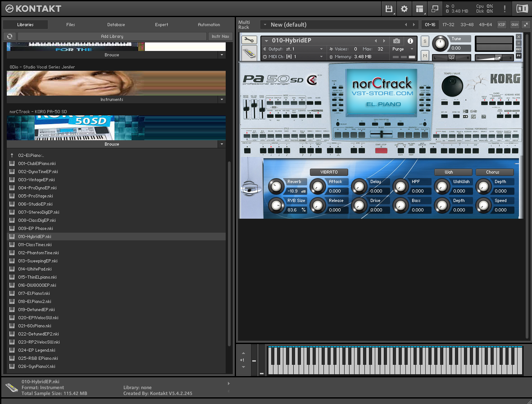Click the NI logo in header
Screen dimensions: 532x404
pos(522,9)
